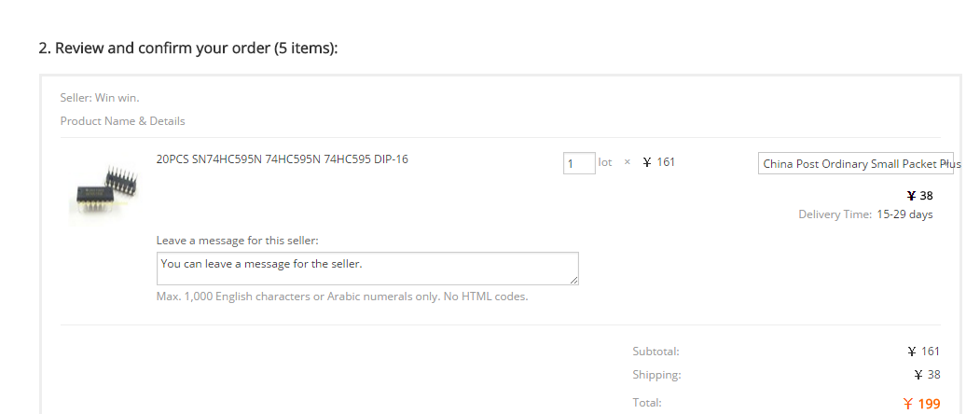Screen dimensions: 980x414
Task: Click the Leave a message for this seller label
Action: (237, 241)
